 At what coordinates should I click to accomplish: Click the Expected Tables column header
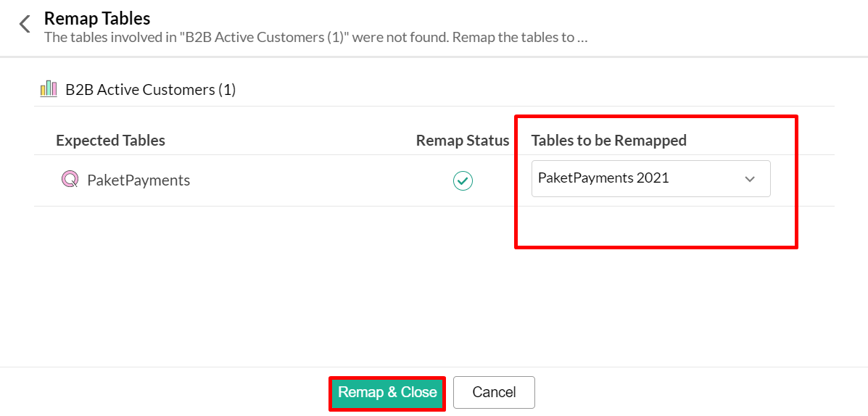coord(110,141)
